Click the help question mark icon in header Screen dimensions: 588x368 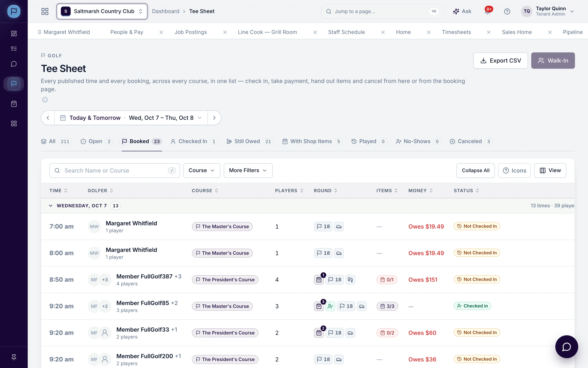(x=507, y=11)
